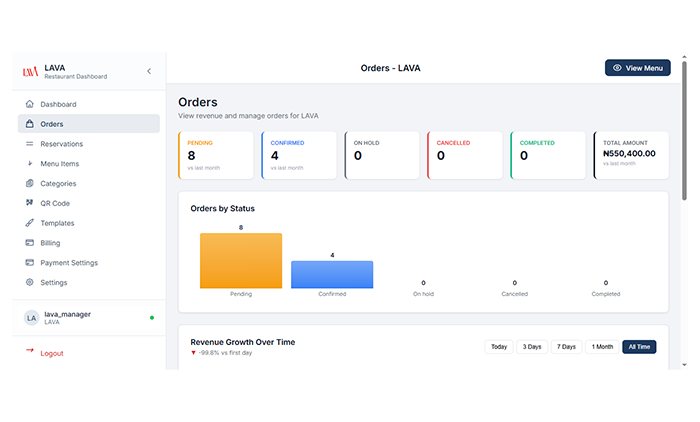Click the Cancelled orders card
The image size is (700, 422).
tap(465, 155)
